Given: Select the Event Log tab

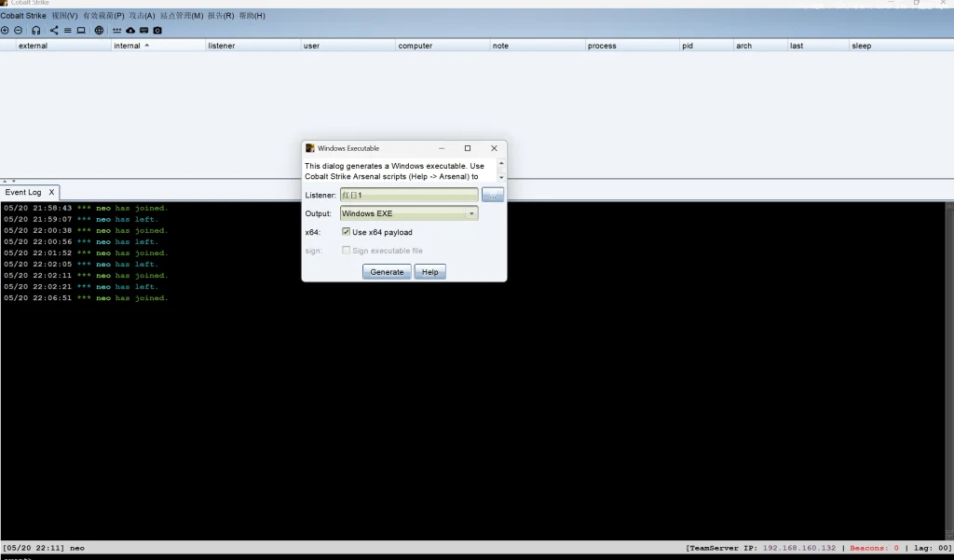Looking at the screenshot, I should (x=23, y=192).
